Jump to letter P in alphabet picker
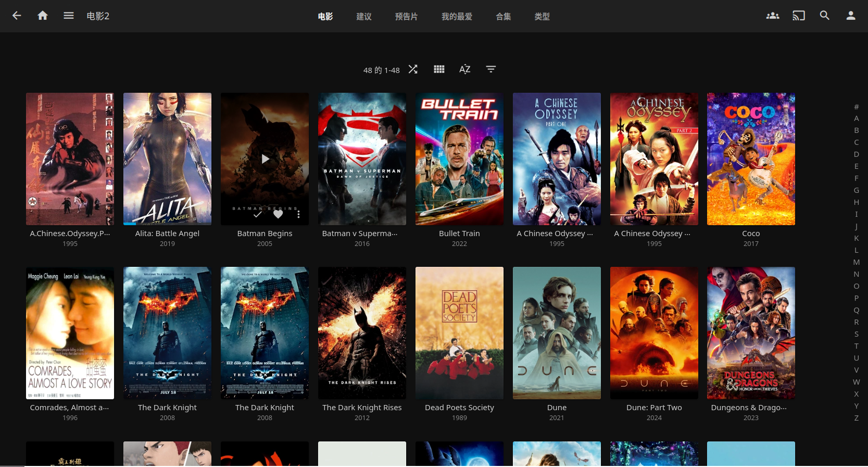This screenshot has height=467, width=868. coord(856,298)
